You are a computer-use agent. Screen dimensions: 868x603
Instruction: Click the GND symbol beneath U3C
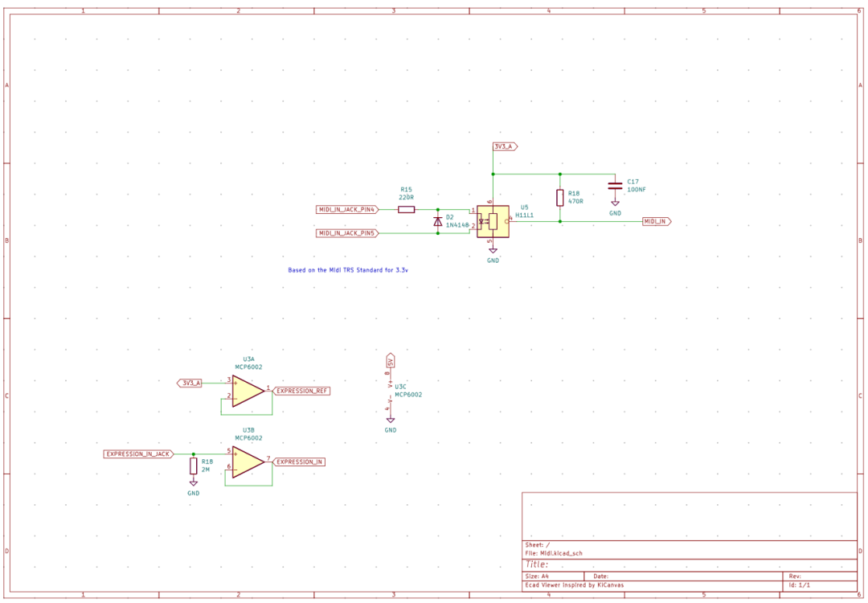point(391,420)
